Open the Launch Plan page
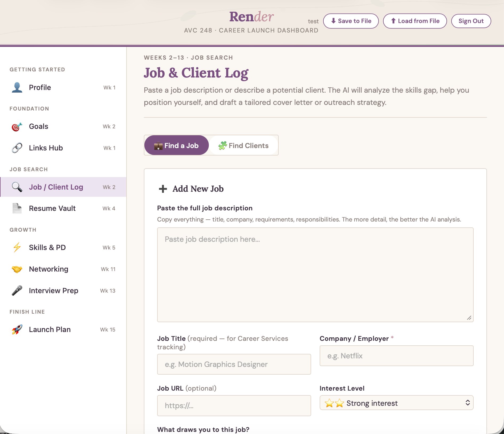This screenshot has height=434, width=504. (63, 330)
